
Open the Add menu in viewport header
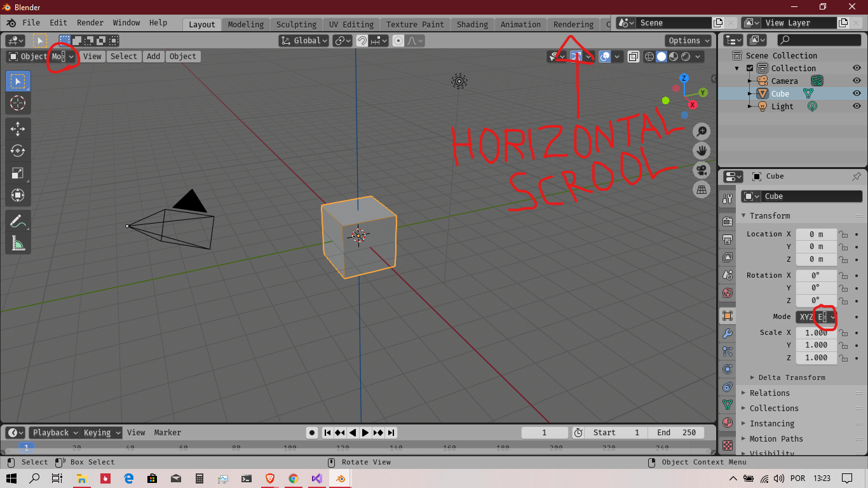point(154,57)
